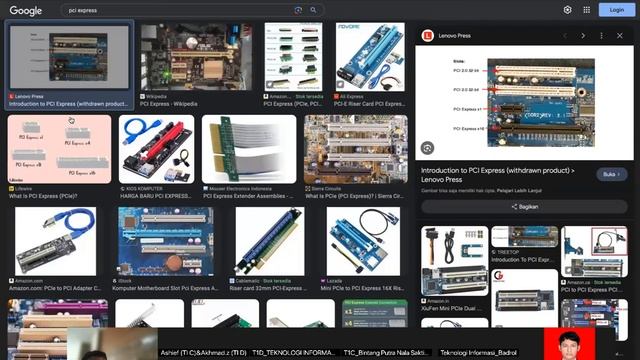Screen dimensions: 640x360
Task: Open Lazada Mini PCIe riser thumbnail
Action: coord(363,241)
